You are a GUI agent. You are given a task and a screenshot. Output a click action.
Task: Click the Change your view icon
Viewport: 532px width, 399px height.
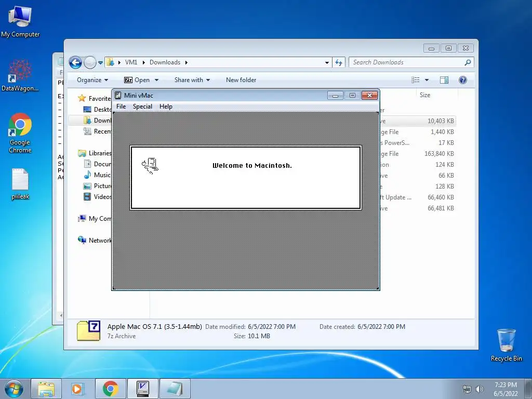pyautogui.click(x=416, y=80)
